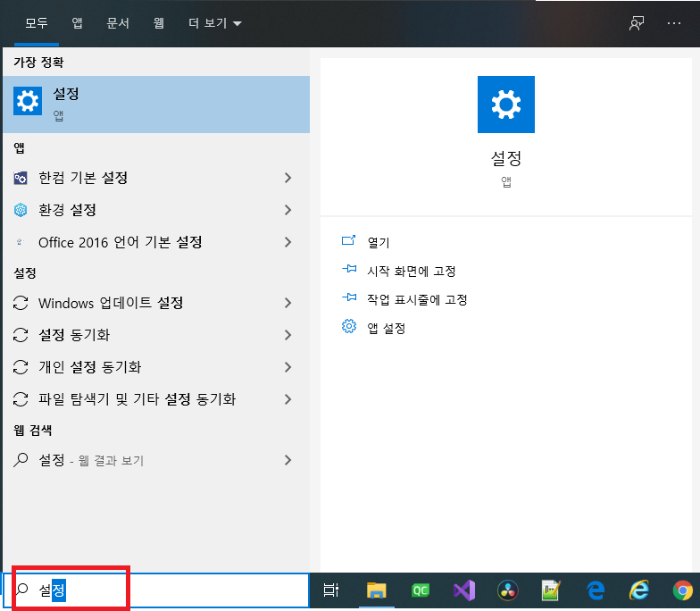This screenshot has width=700, height=611.
Task: Click the 파일 탐색기 및 기타 설정 동기화 icon
Action: [x=21, y=399]
